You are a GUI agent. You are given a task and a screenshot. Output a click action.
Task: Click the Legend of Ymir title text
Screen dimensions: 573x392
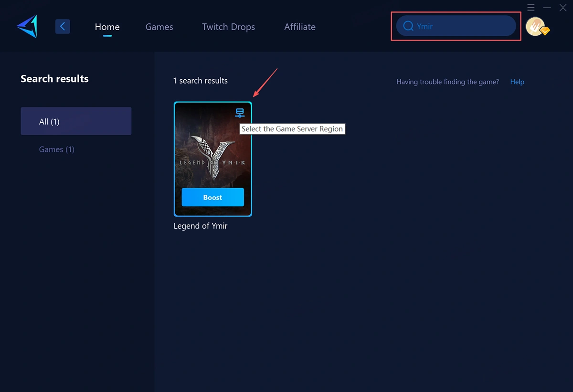coord(201,226)
